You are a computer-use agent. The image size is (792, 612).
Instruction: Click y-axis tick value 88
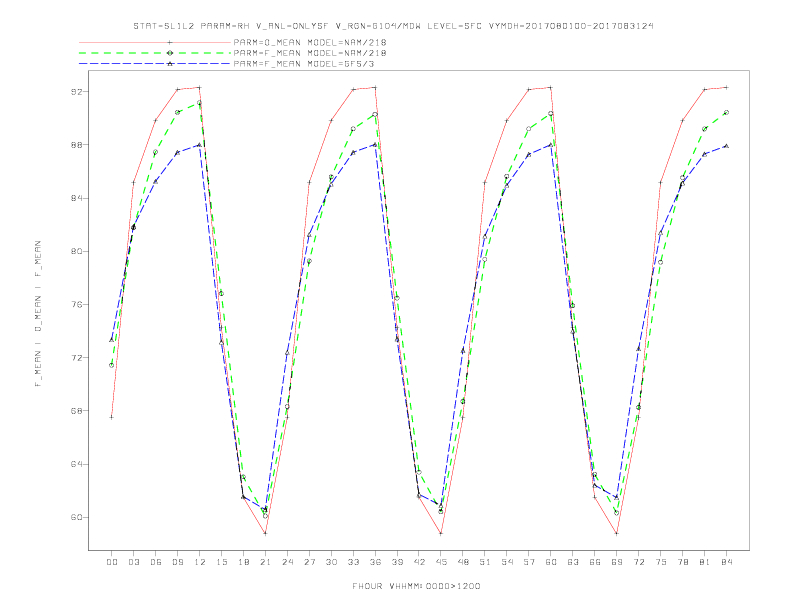[x=76, y=145]
